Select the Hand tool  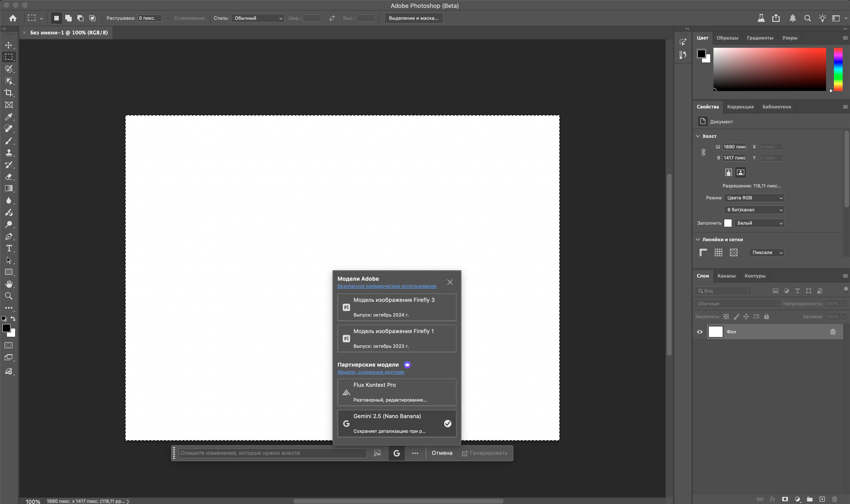[9, 284]
